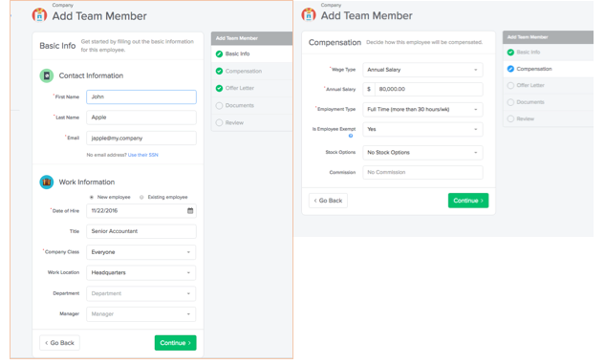Go to Compensation step in left sidebar

point(251,71)
